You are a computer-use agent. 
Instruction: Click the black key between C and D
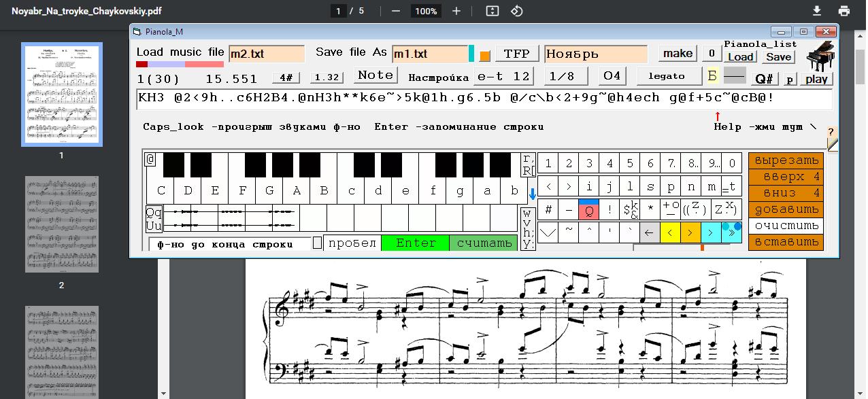coord(173,165)
